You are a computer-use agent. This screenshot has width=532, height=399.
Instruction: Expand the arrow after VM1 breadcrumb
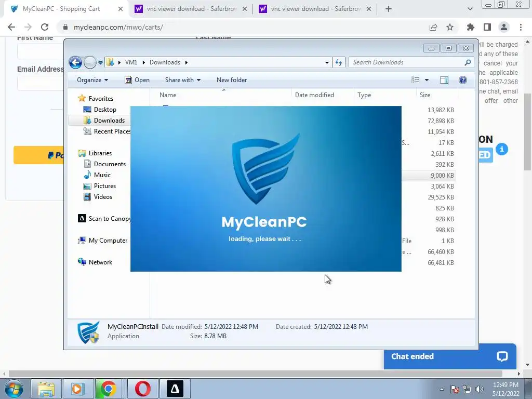click(x=143, y=62)
